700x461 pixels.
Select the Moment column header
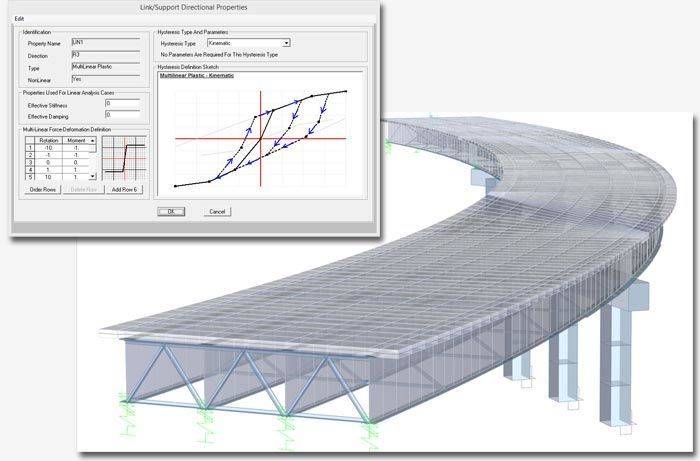click(76, 141)
